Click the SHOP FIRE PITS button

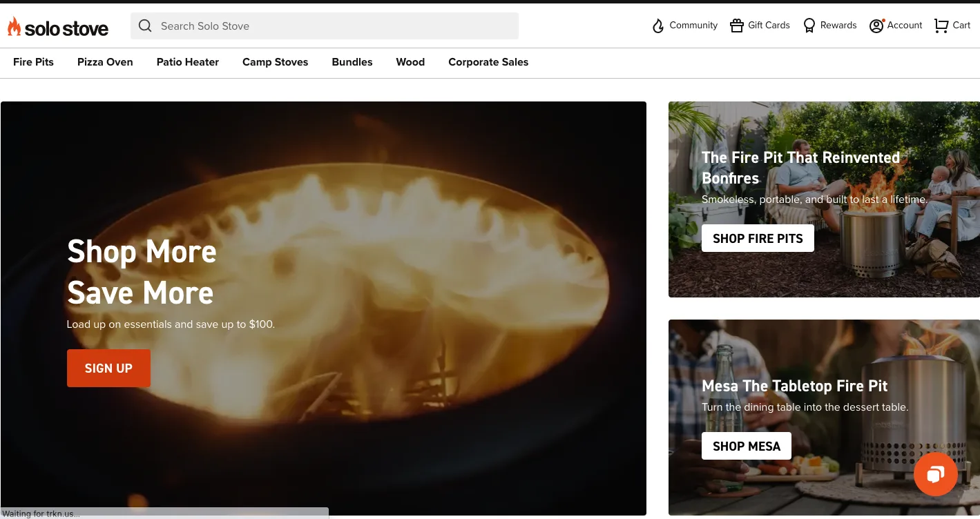[x=758, y=238]
